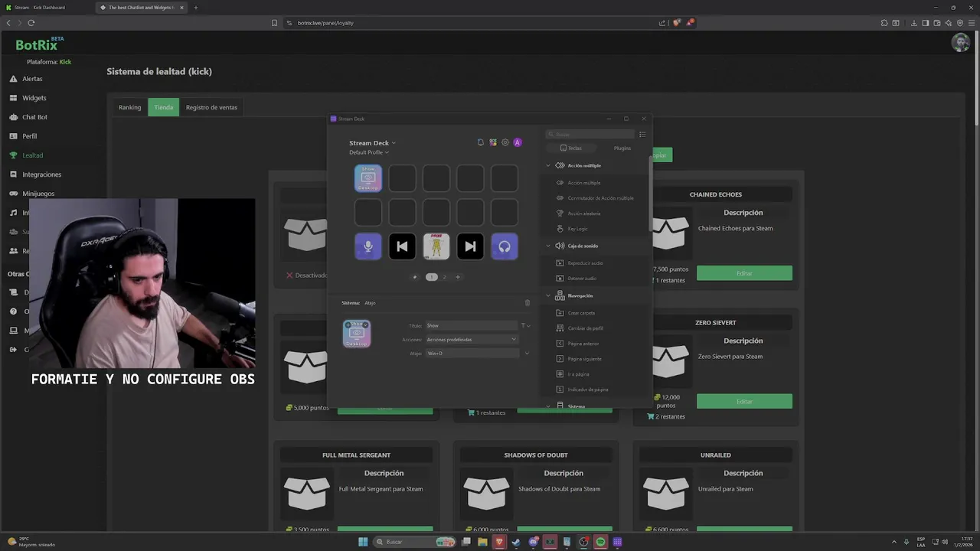The width and height of the screenshot is (980, 551).
Task: Toggle the list view icon beside Stream Deck search
Action: point(642,135)
